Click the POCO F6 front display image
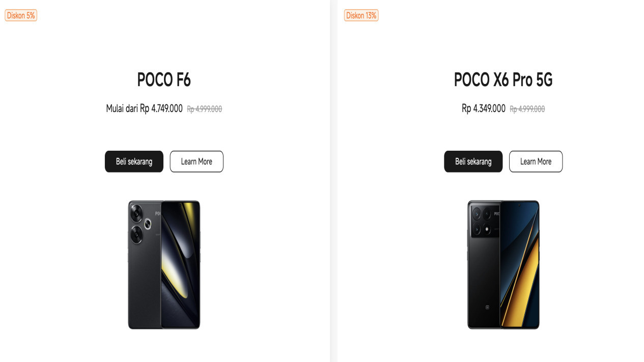This screenshot has width=644, height=362. (180, 264)
